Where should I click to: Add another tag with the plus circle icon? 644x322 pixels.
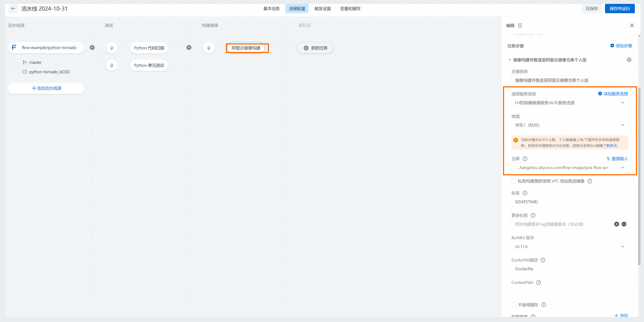(616, 224)
